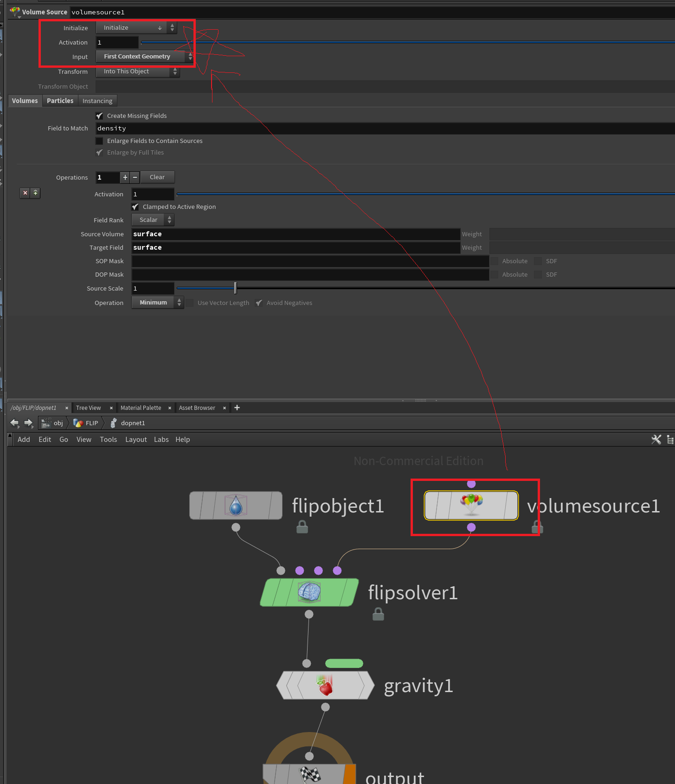Close the Asset Browser tab
Viewport: 675px width, 784px height.
tap(225, 408)
